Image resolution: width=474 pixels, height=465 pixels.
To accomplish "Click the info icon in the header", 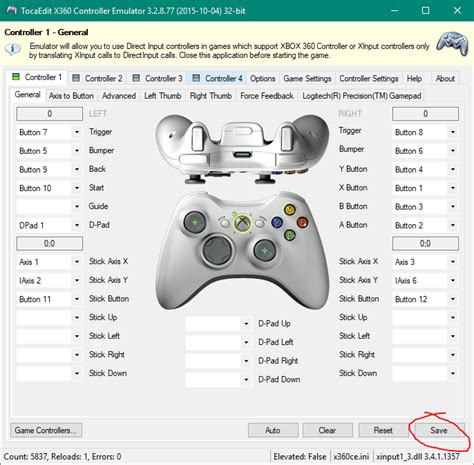I will click(x=13, y=49).
